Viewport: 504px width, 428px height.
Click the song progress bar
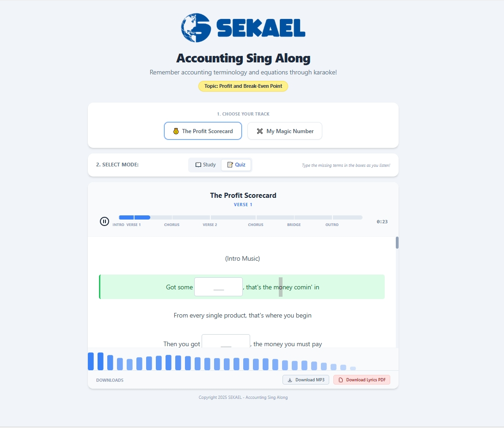240,217
